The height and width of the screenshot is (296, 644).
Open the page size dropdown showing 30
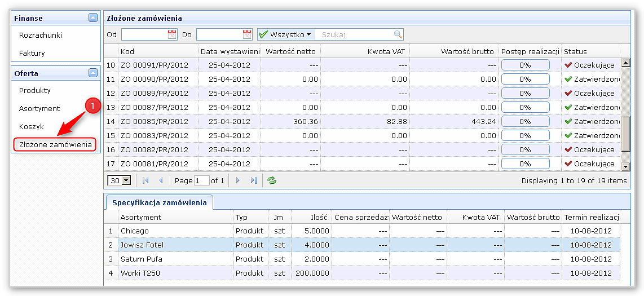(x=126, y=181)
